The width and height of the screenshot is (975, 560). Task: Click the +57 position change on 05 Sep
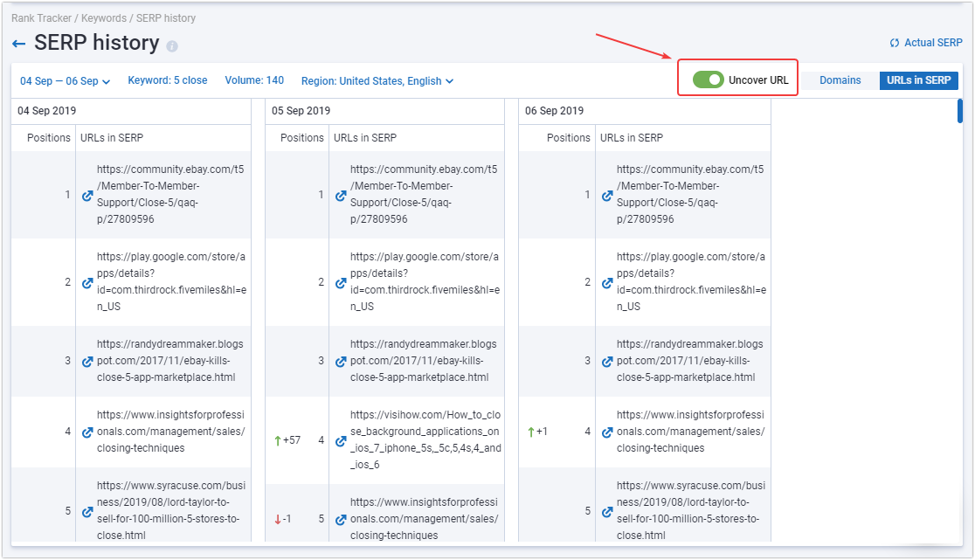click(287, 440)
